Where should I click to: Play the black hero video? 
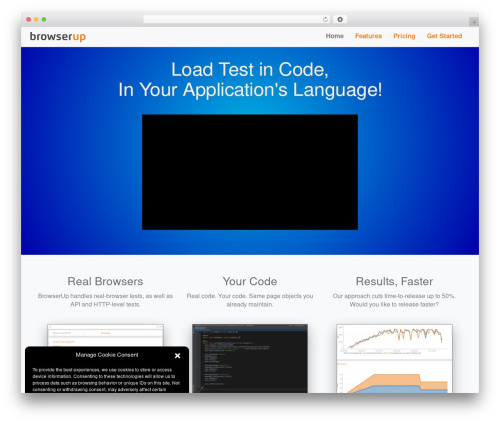(x=250, y=172)
